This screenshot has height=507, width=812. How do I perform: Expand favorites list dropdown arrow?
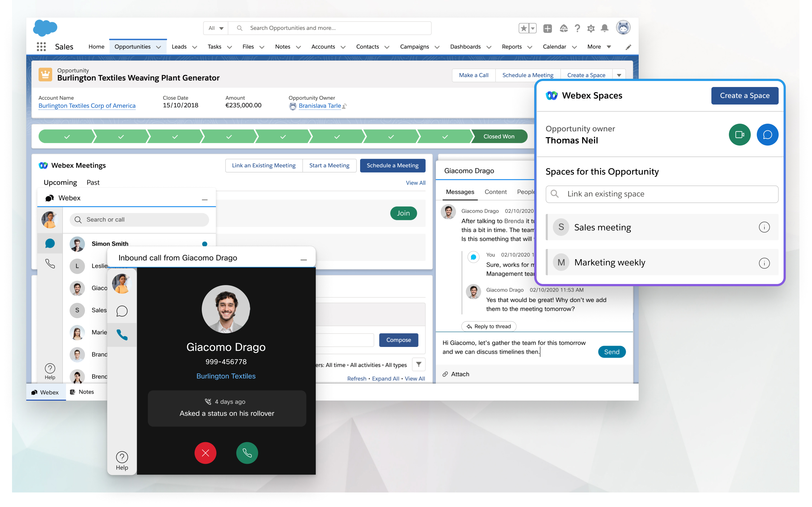[533, 28]
